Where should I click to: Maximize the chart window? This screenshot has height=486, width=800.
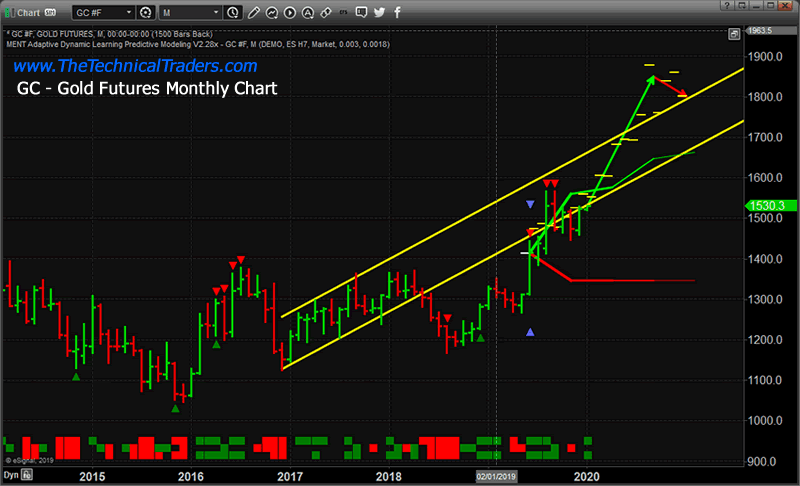(770, 5)
